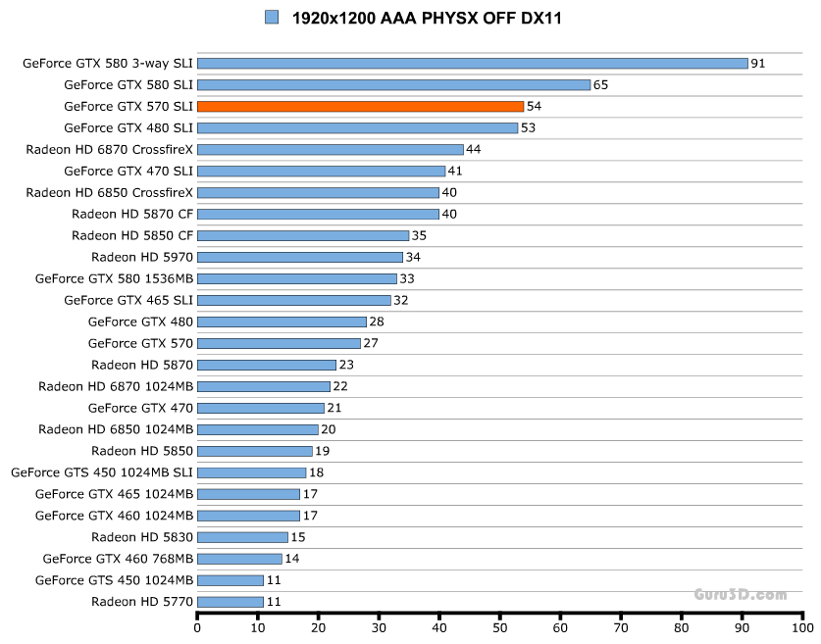The height and width of the screenshot is (644, 821).
Task: Select the orange GeForce GTX 570 SLI bar
Action: (360, 106)
